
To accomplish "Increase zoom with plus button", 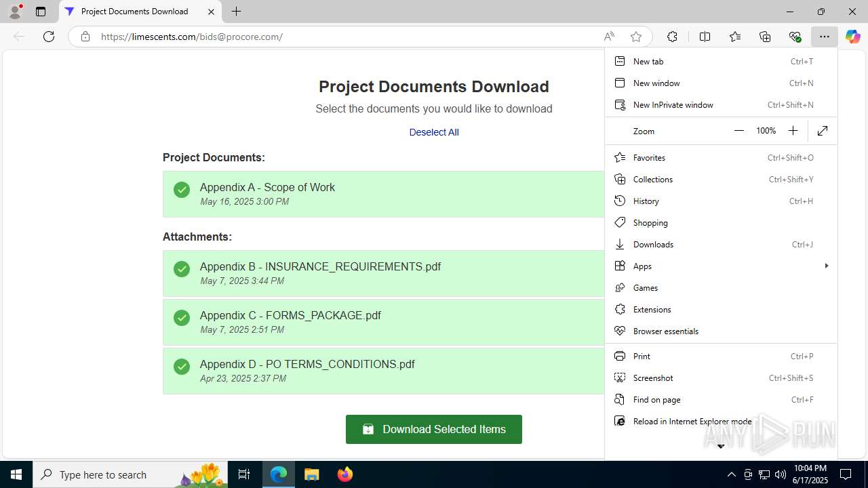I will [x=793, y=131].
